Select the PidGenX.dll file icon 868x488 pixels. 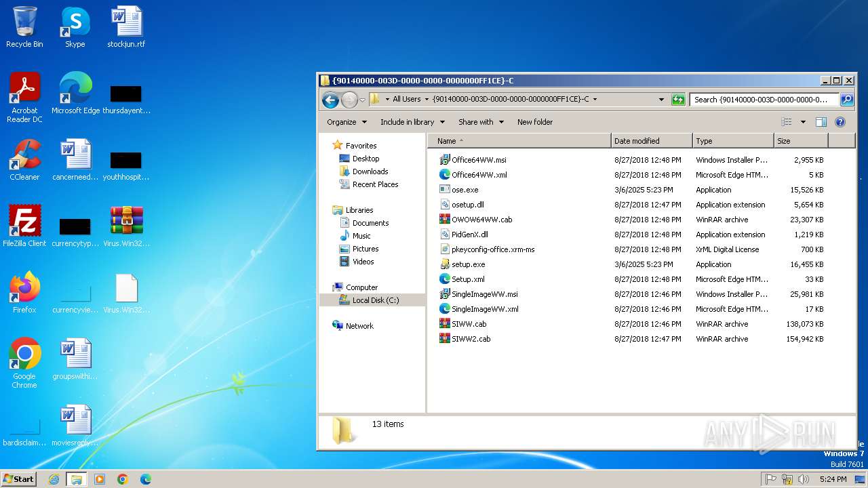(445, 235)
